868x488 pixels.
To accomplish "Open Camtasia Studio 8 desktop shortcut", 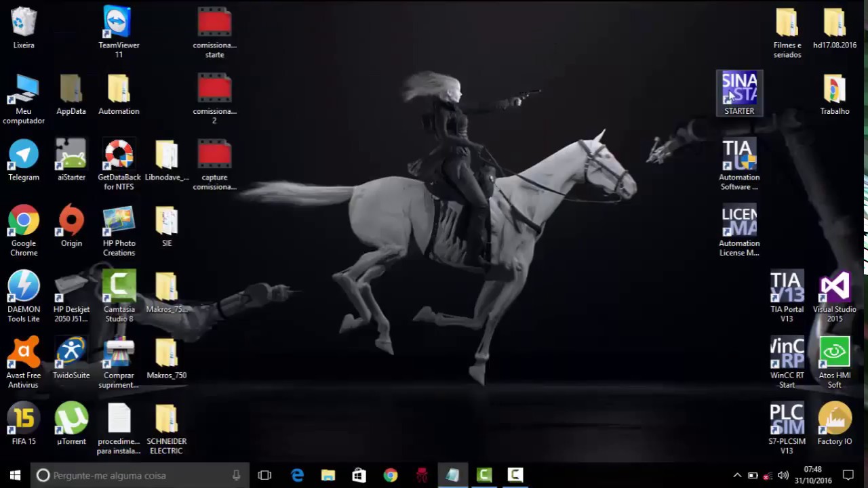I will pyautogui.click(x=119, y=297).
